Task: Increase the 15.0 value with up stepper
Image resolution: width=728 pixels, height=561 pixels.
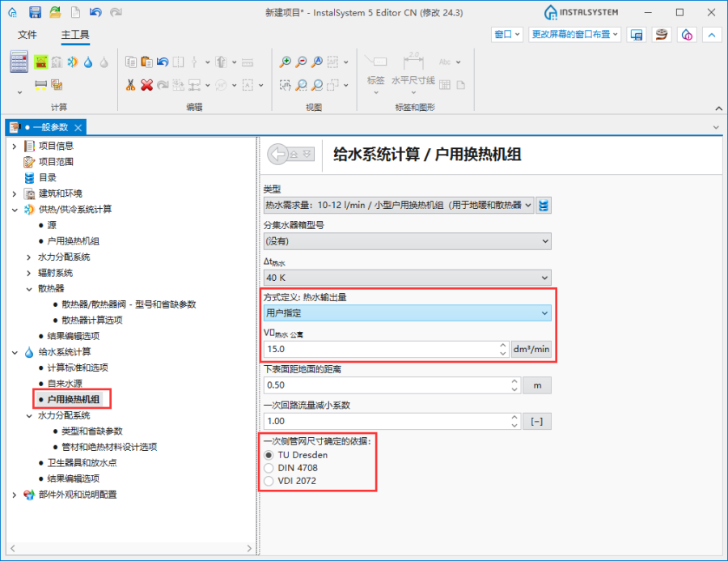Action: (503, 346)
